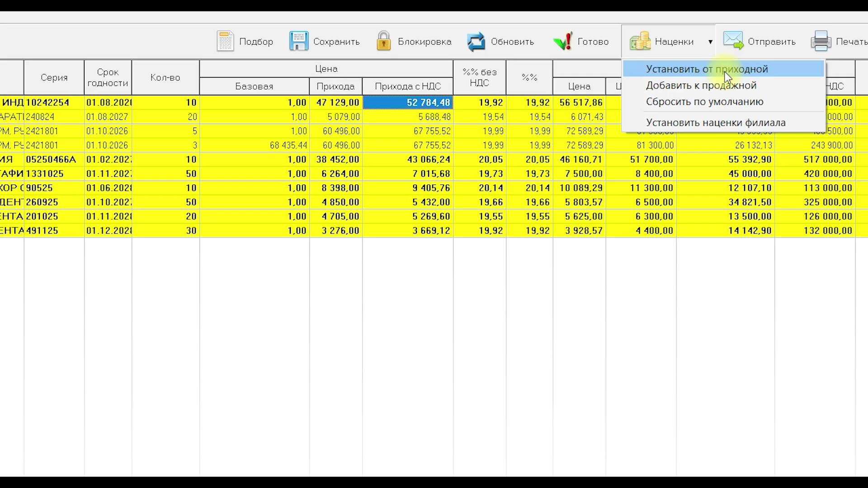
Task: Click the Срок годности column header
Action: (x=108, y=77)
